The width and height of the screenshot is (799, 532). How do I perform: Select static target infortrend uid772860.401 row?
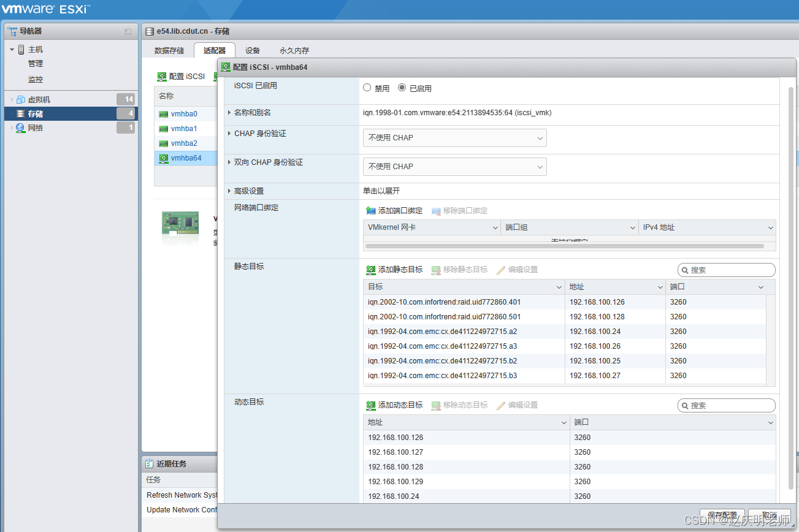pyautogui.click(x=565, y=302)
